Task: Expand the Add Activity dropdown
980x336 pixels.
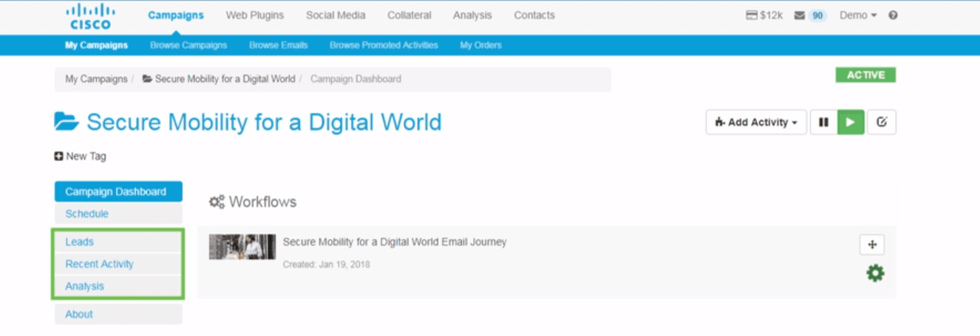Action: tap(755, 123)
